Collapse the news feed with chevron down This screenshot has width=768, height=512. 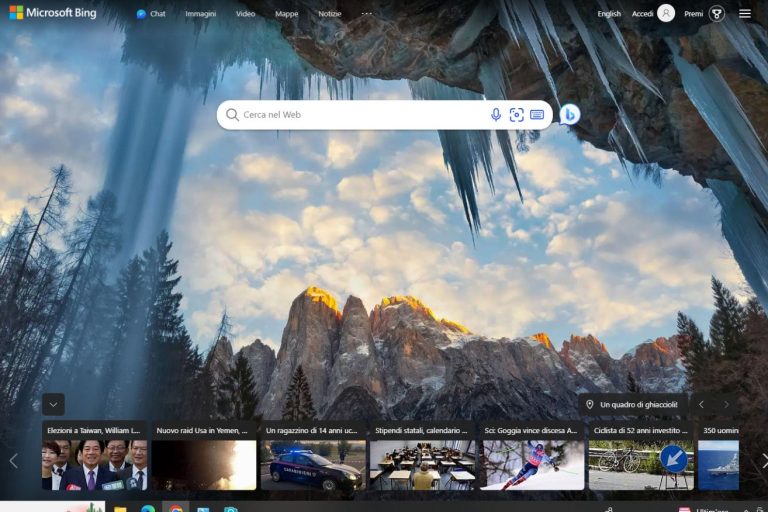(x=53, y=404)
